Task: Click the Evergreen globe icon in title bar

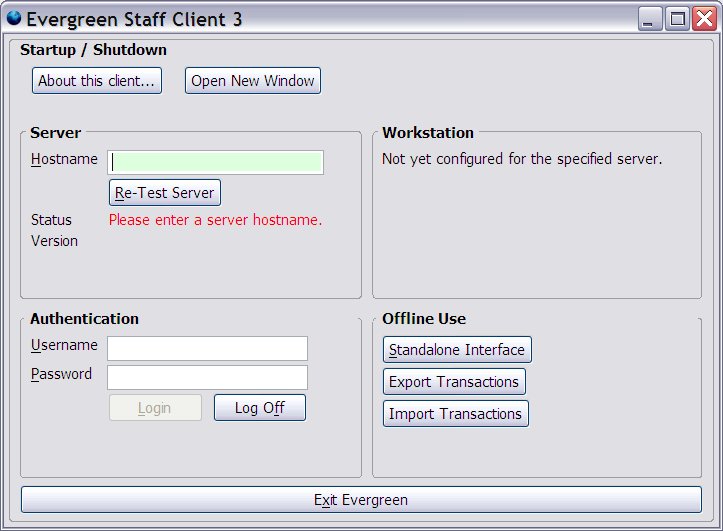Action: [13, 18]
